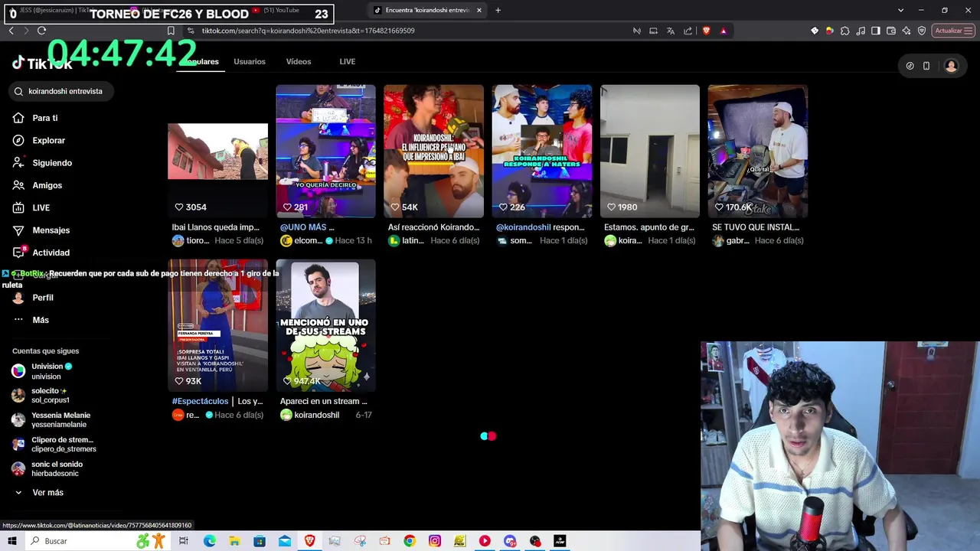Click the TikTok get app phone icon
Image resolution: width=980 pixels, height=551 pixels.
926,66
